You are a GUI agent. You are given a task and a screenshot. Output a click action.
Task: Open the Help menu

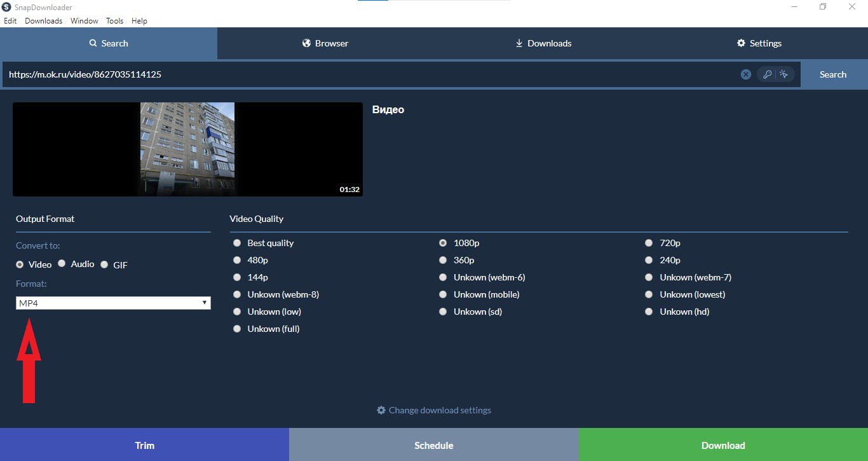pos(139,21)
